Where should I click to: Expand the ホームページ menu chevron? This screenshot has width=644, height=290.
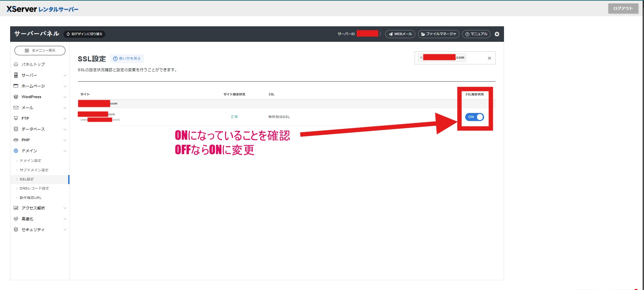pos(65,86)
